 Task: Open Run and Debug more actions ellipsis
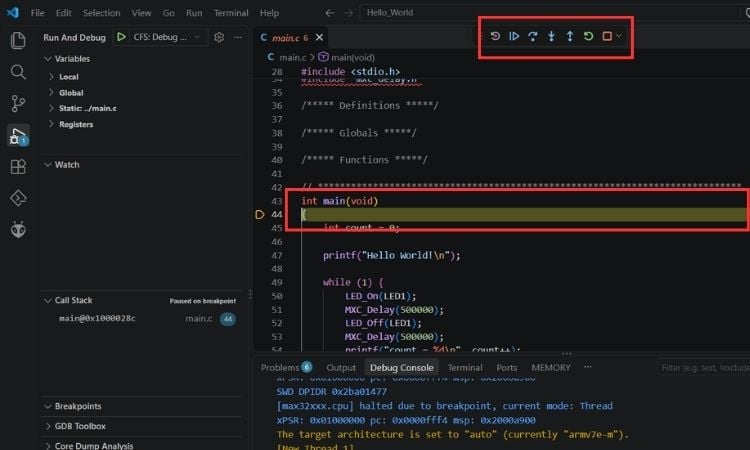tap(238, 37)
